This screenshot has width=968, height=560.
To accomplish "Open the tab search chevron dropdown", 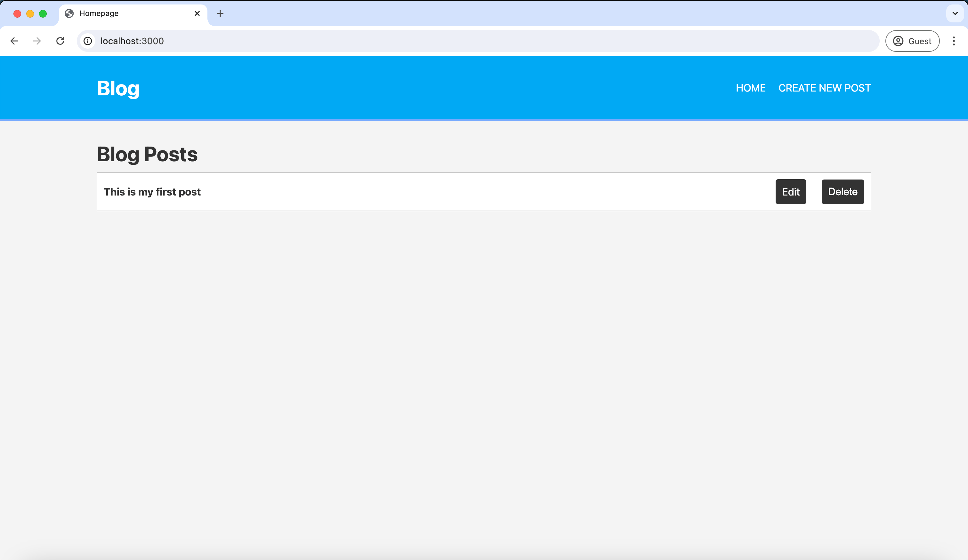I will 955,13.
